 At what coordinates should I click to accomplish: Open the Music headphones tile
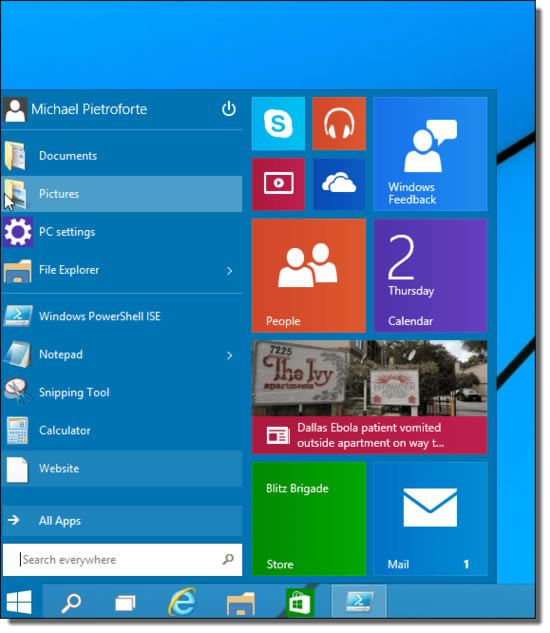click(x=339, y=123)
